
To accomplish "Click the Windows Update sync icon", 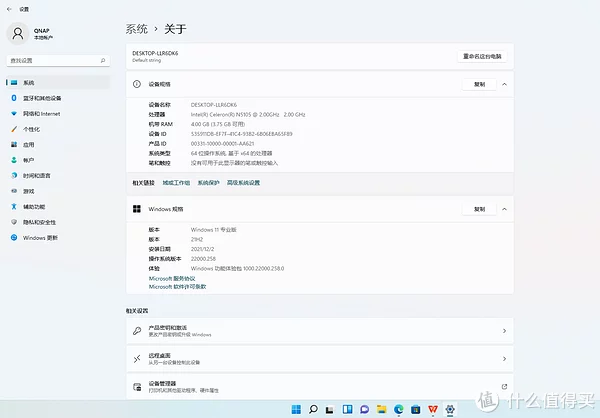I will (14, 238).
